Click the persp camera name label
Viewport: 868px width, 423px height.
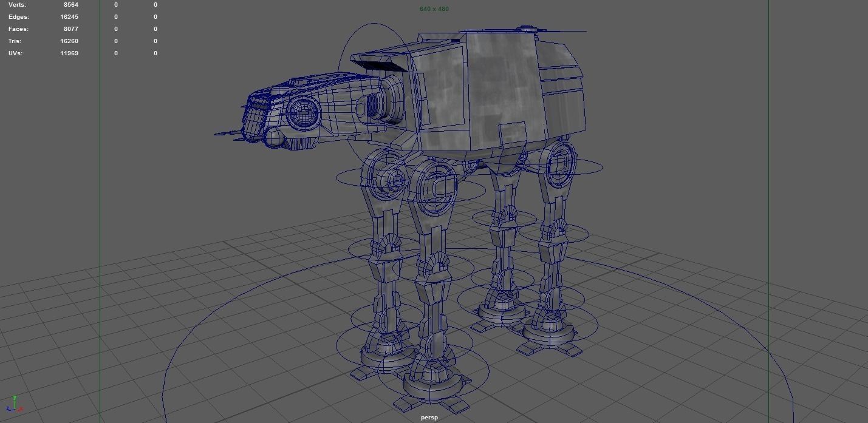pos(429,418)
